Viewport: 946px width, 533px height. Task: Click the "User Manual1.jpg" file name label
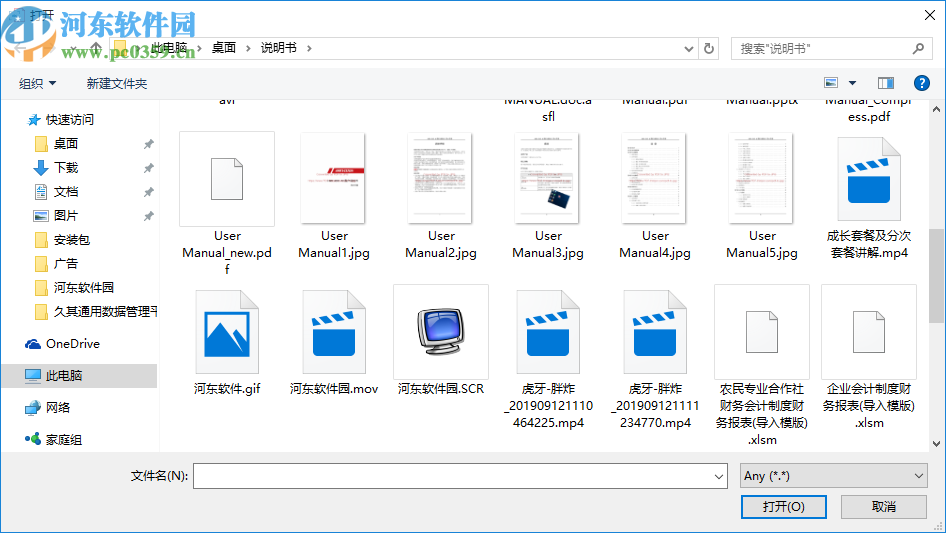(334, 244)
